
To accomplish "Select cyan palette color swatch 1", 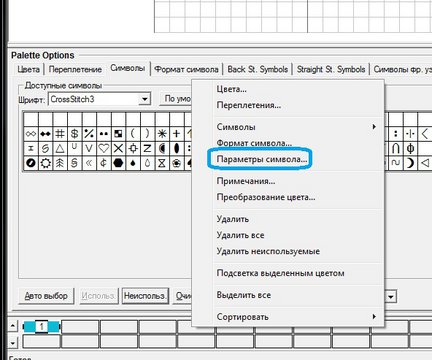I will (x=42, y=327).
